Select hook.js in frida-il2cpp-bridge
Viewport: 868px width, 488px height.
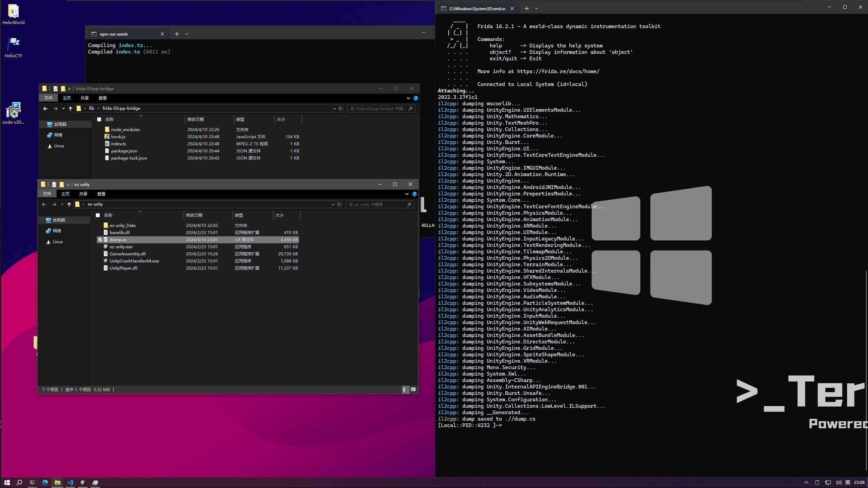199,137
